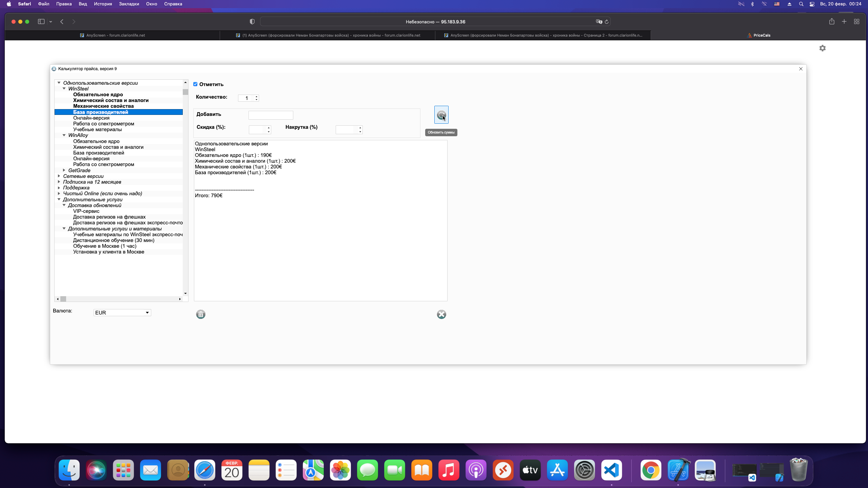868x488 pixels.
Task: Toggle Safari sidebar button
Action: tap(41, 22)
